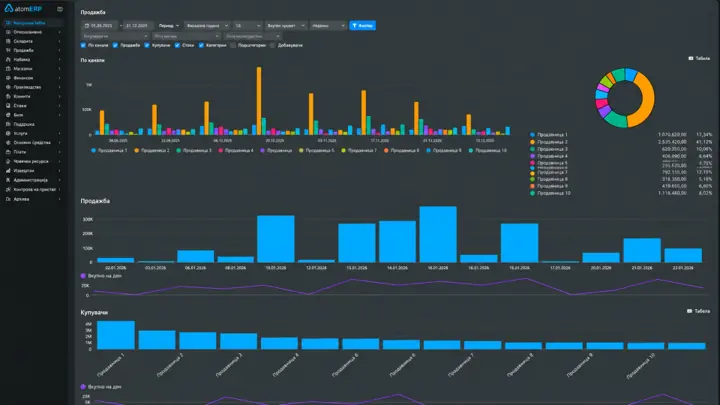The height and width of the screenshot is (405, 720).
Task: Click the Услуги sidebar icon
Action: 8,133
